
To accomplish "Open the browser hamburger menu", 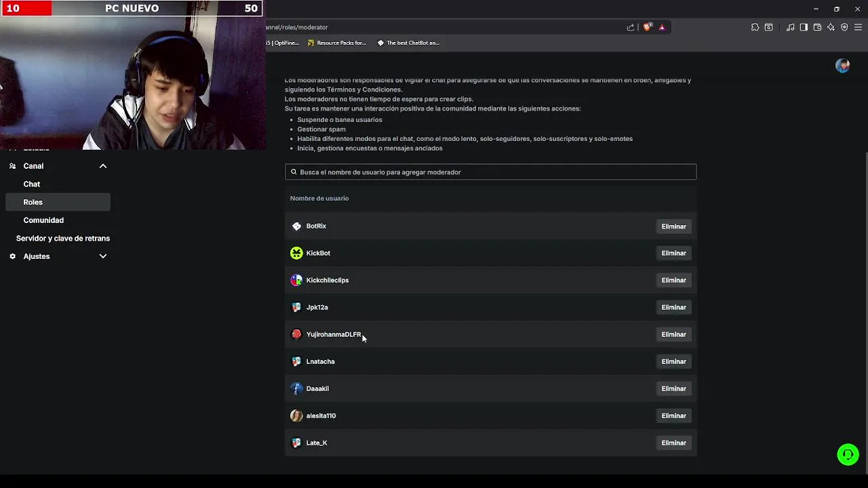I will click(858, 27).
